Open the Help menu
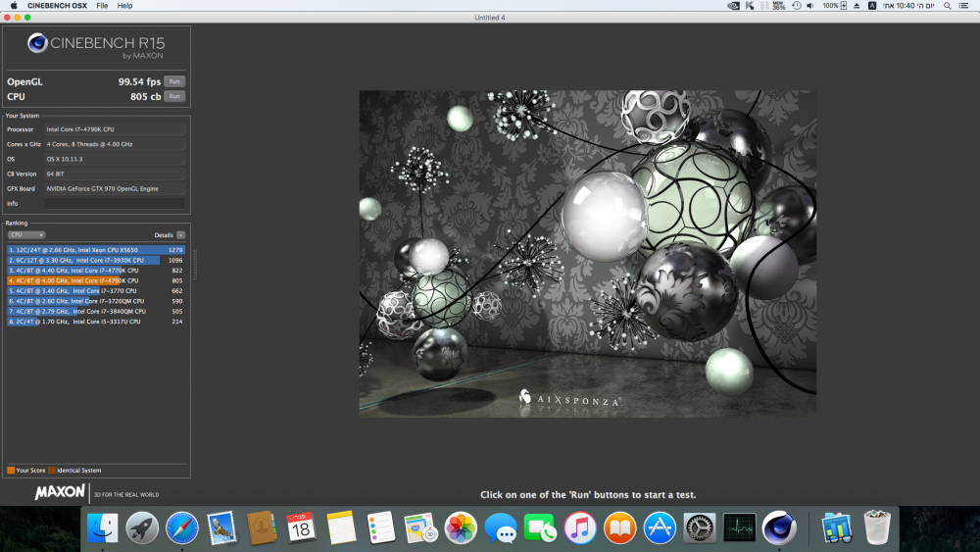Viewport: 980px width, 552px height. click(x=124, y=6)
